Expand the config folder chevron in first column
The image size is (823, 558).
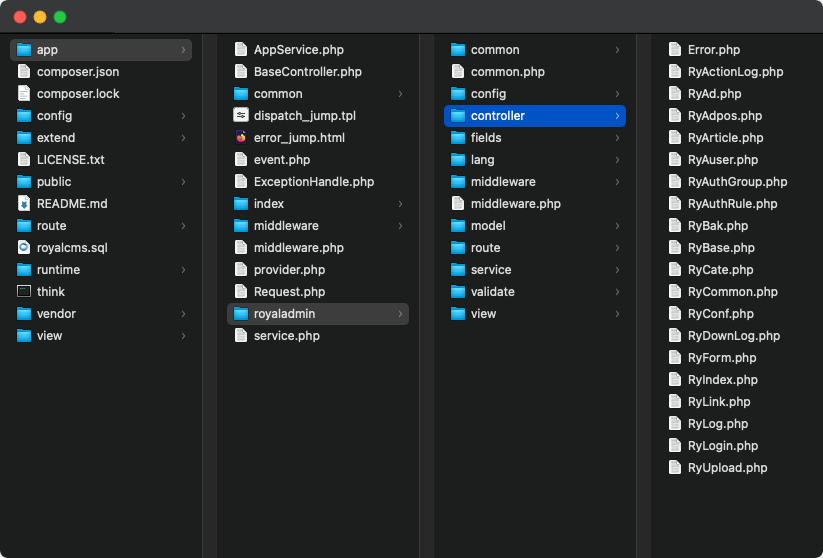(x=183, y=115)
